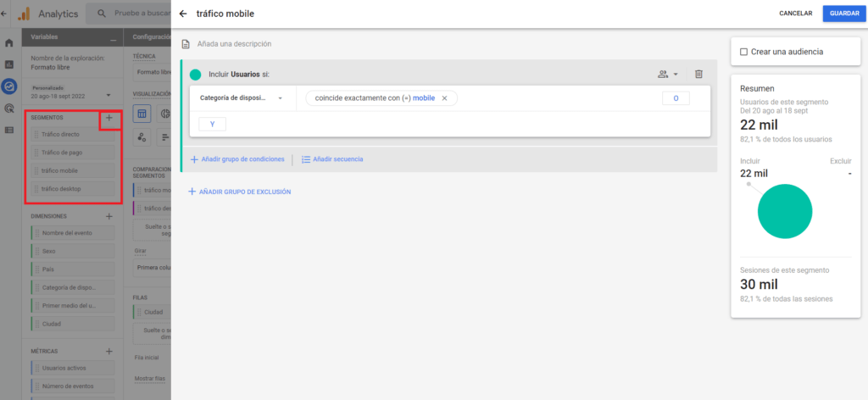Select tráfico mobile segment in Variables

coord(73,170)
